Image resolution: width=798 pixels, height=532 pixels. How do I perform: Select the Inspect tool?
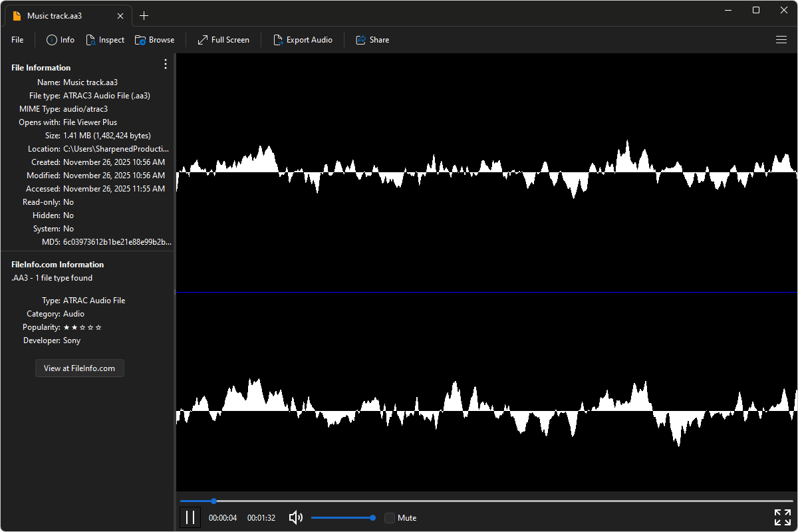pyautogui.click(x=105, y=40)
